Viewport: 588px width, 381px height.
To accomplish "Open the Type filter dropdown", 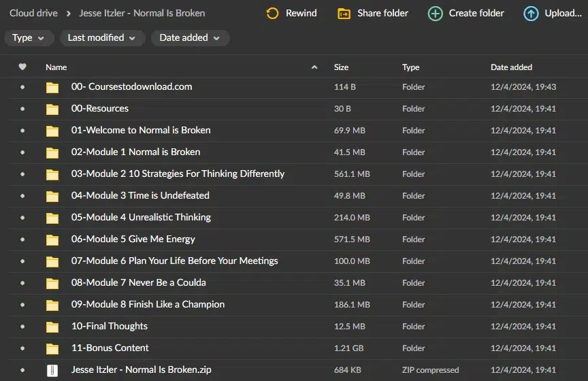I will click(x=29, y=38).
